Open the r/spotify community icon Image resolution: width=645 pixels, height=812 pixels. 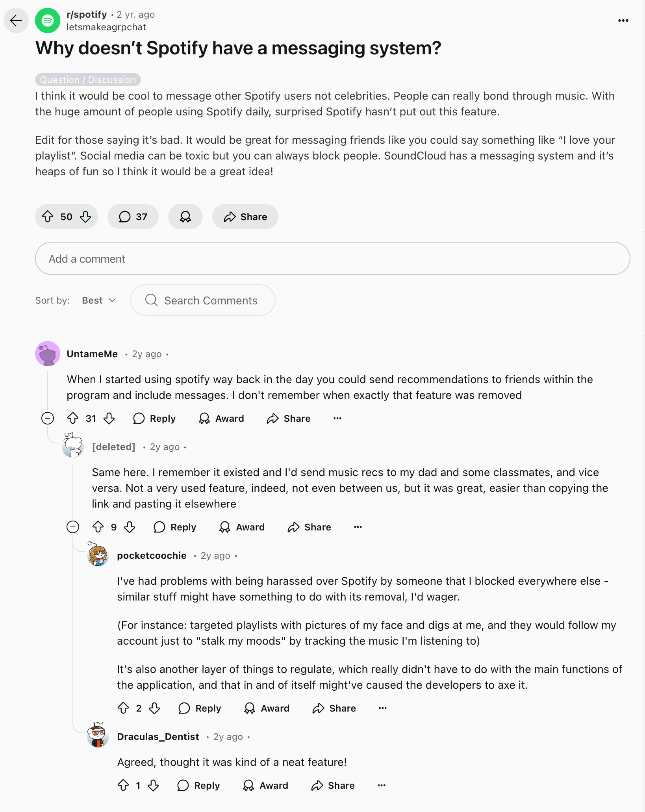(48, 20)
